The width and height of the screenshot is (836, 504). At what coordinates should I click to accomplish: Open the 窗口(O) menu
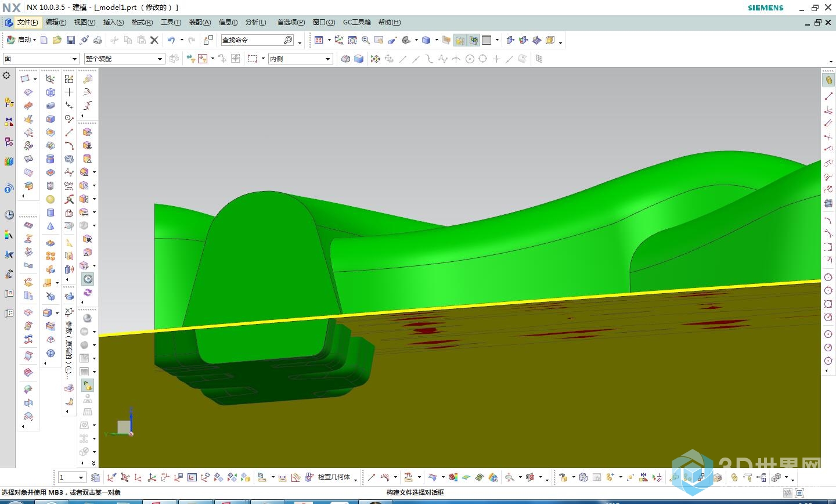click(324, 22)
